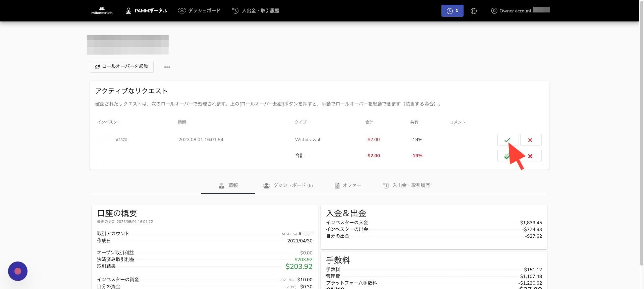Open the three-dots more options menu

167,67
